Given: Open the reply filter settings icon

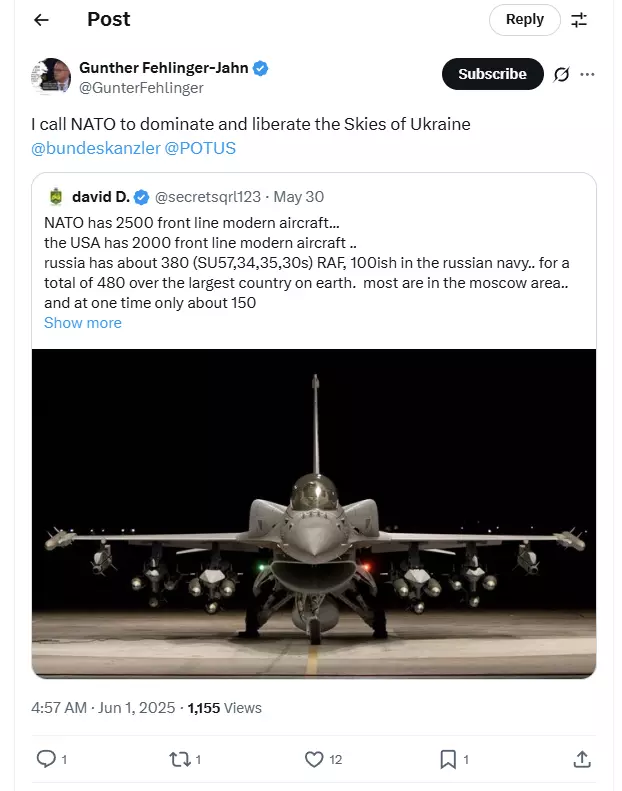Looking at the screenshot, I should coord(579,20).
